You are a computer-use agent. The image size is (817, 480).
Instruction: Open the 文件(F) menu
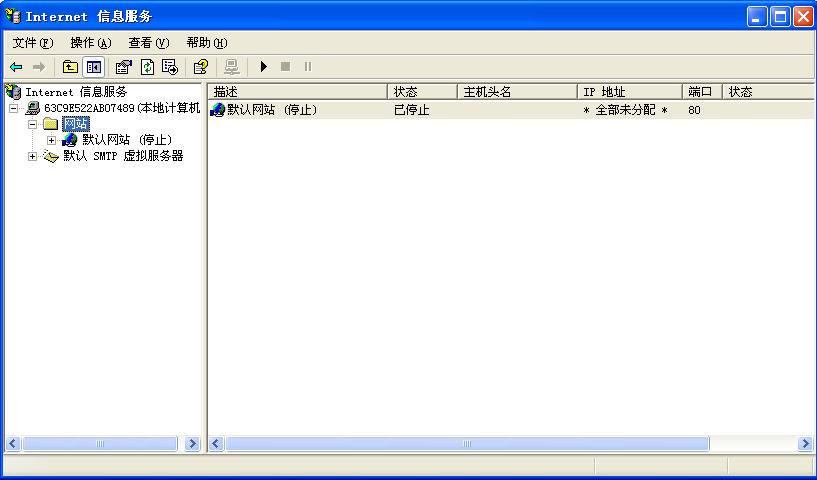32,43
